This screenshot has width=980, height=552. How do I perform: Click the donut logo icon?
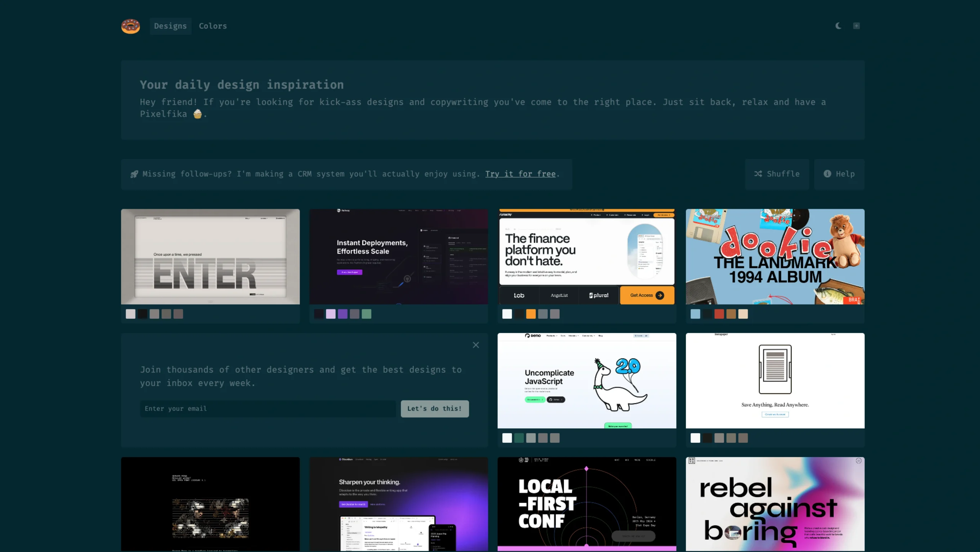click(x=131, y=26)
